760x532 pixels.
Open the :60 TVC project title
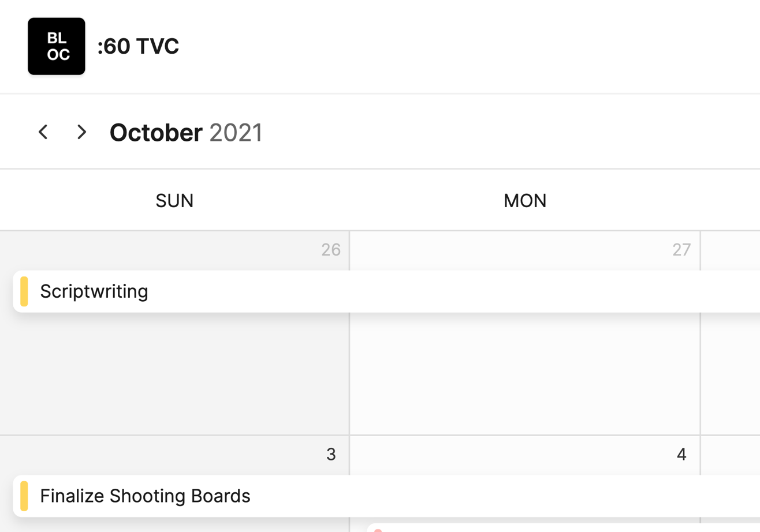[x=138, y=47]
